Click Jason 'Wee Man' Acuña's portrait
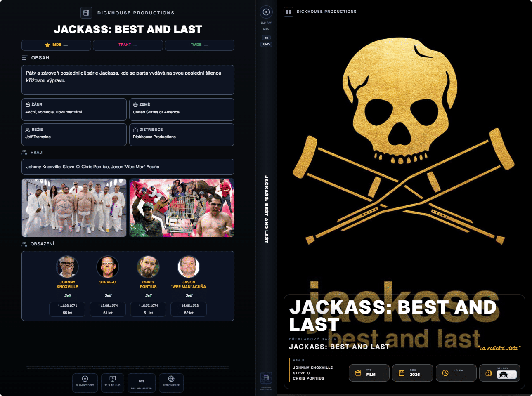The height and width of the screenshot is (396, 532). pyautogui.click(x=189, y=266)
